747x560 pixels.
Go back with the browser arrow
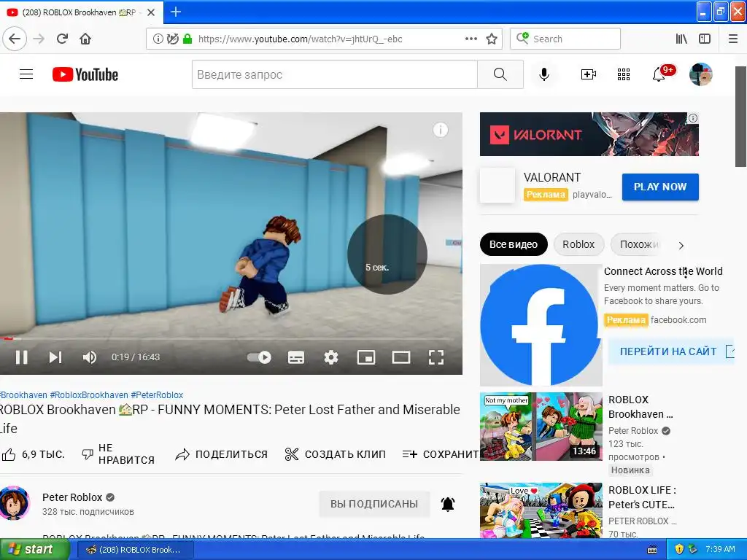coord(15,39)
